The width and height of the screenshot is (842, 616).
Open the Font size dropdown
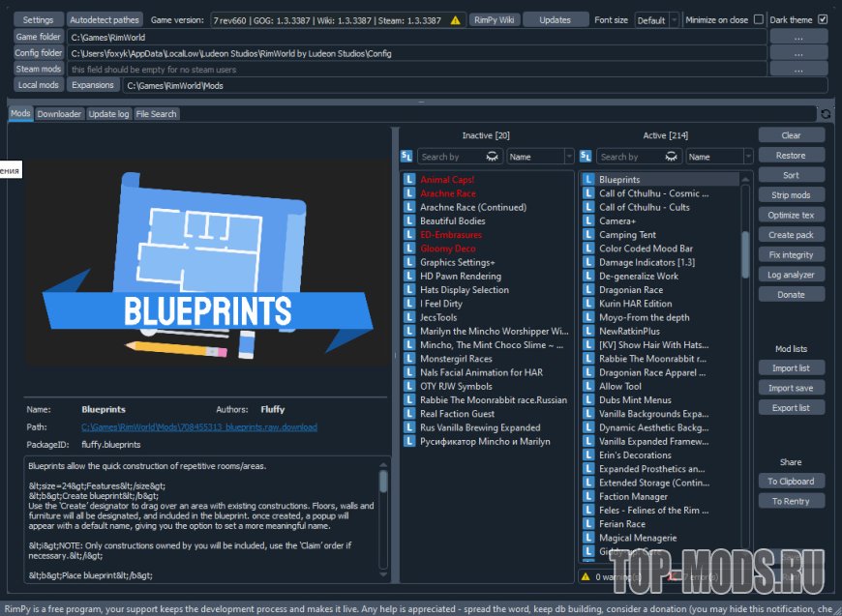point(657,19)
